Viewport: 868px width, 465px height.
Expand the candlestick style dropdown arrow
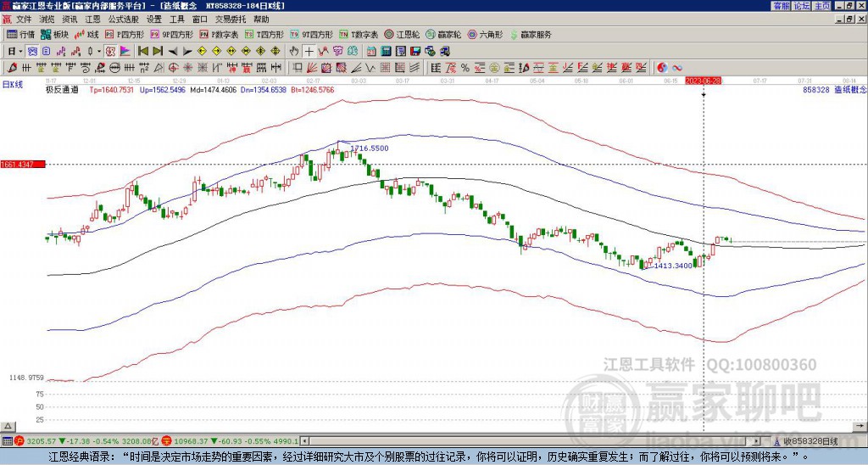(x=99, y=52)
